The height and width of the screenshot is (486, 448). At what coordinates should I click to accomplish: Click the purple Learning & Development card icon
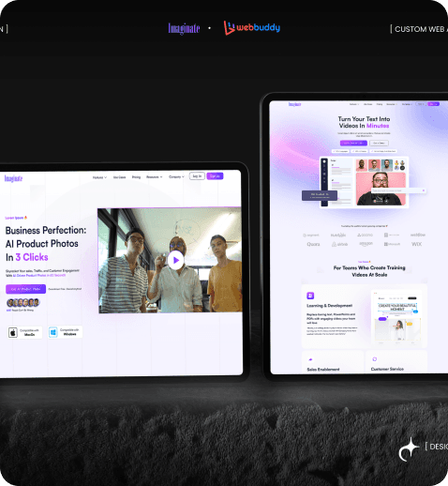tap(310, 296)
